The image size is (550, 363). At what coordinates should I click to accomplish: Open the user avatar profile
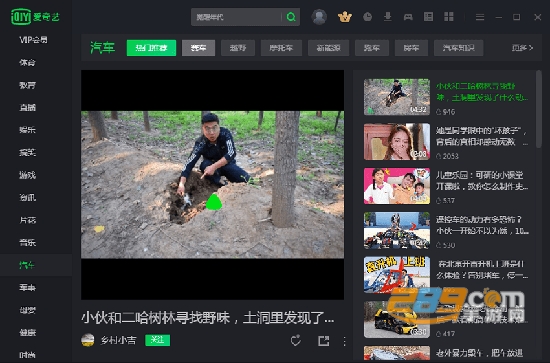pyautogui.click(x=319, y=17)
